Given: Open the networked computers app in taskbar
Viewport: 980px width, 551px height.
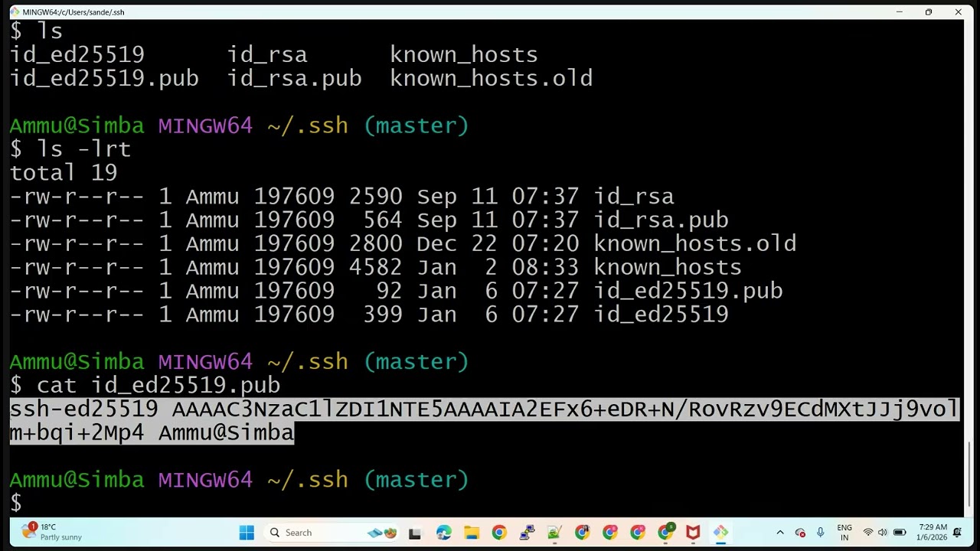Looking at the screenshot, I should 527,533.
